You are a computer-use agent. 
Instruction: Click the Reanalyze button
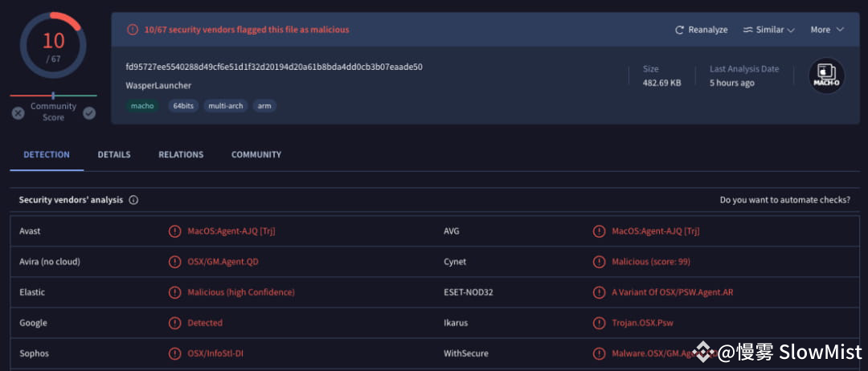click(701, 30)
